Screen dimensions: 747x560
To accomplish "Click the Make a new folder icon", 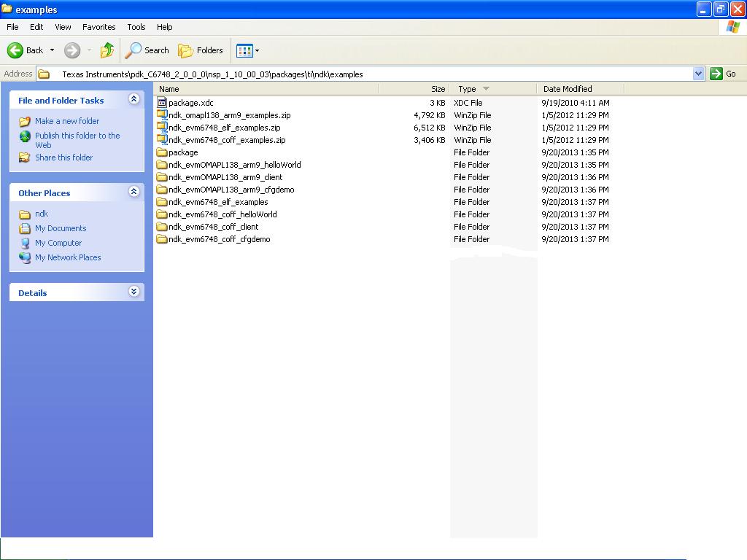I will [25, 122].
